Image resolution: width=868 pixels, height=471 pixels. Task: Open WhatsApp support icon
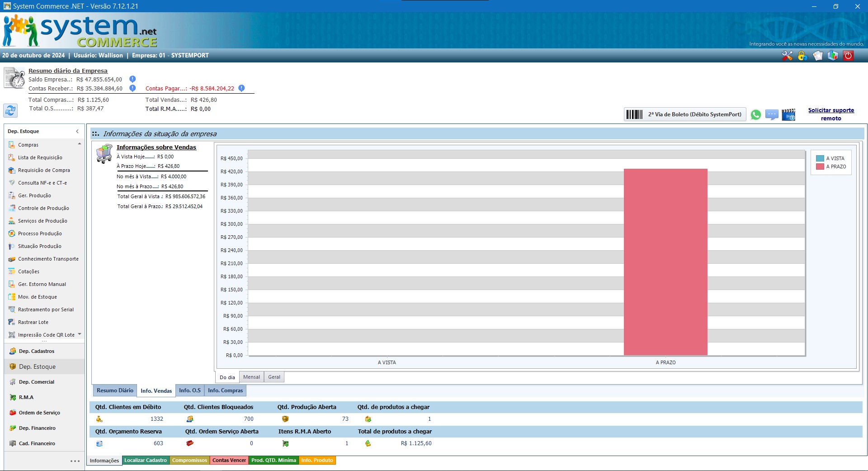click(x=755, y=115)
